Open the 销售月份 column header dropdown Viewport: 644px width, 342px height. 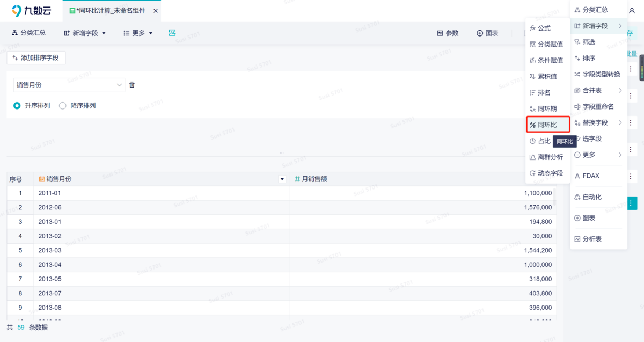(282, 179)
